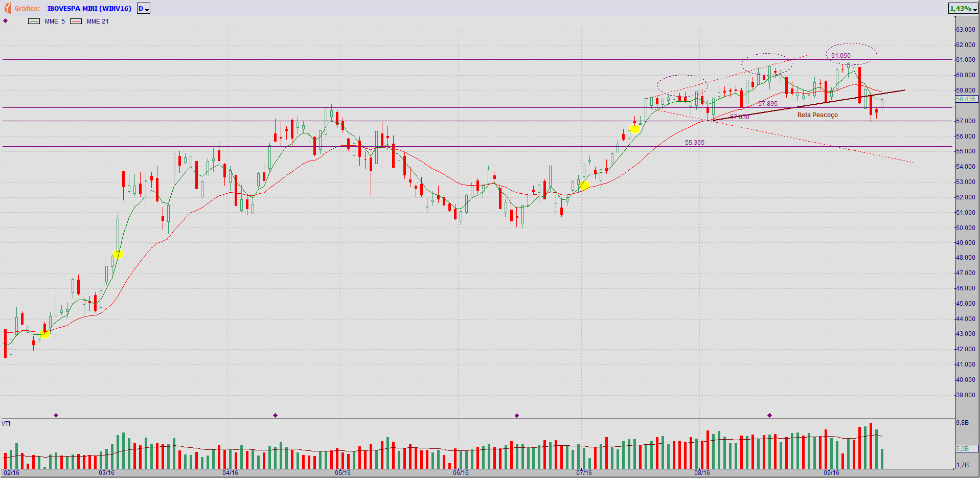Click the purple diamond marker near 02/16

pyautogui.click(x=56, y=415)
